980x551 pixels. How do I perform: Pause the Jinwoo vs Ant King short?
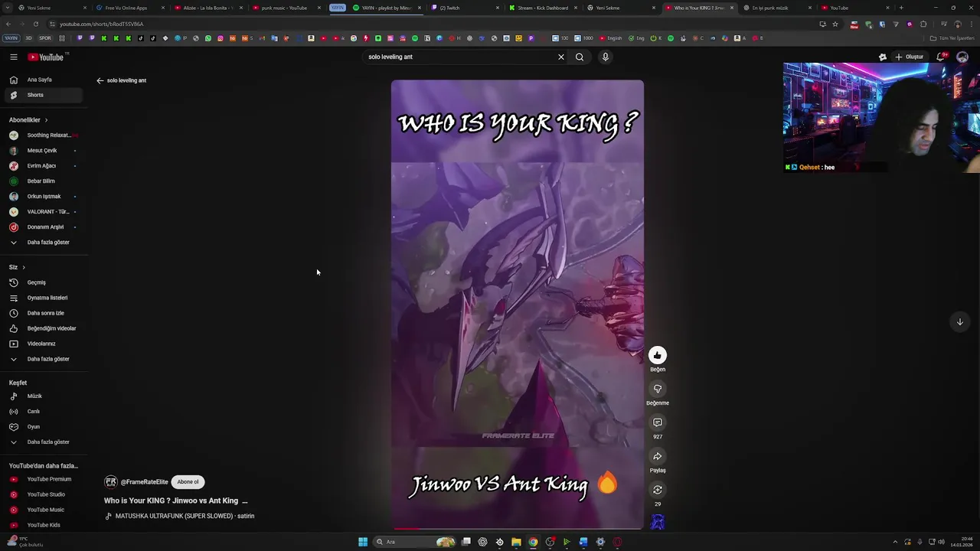518,305
